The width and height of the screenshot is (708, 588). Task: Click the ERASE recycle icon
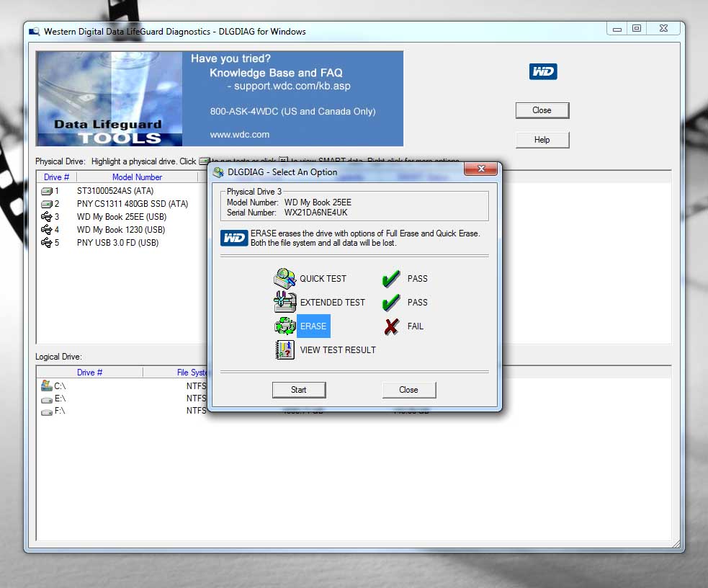pos(284,326)
